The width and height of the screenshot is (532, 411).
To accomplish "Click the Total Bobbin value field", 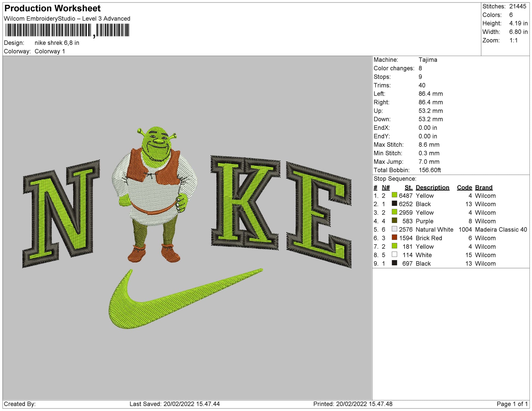I will coord(432,170).
